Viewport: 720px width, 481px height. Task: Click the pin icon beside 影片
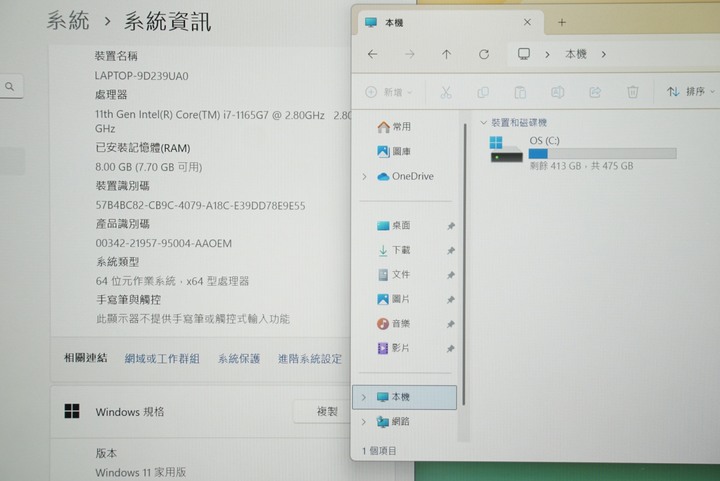coord(451,349)
